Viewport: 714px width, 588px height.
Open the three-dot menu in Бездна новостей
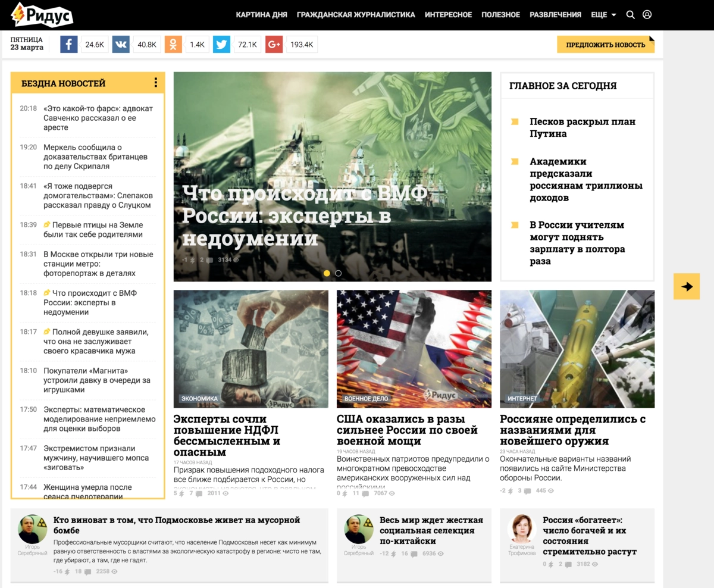pyautogui.click(x=155, y=83)
